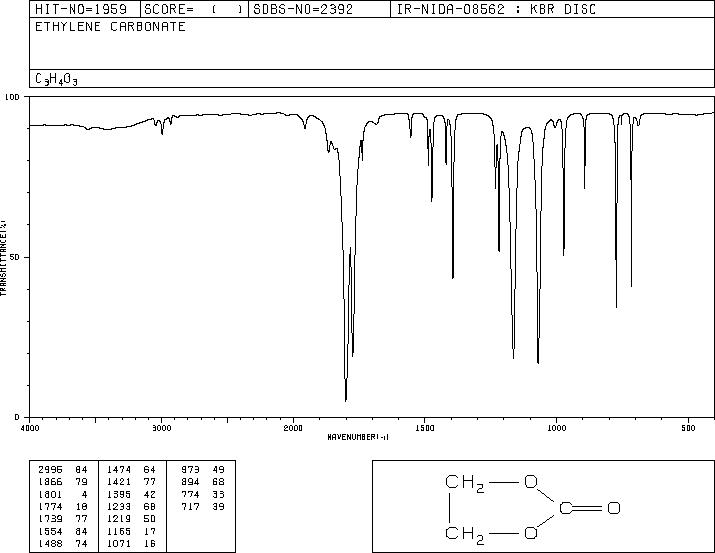The height and width of the screenshot is (553, 715).
Task: Click the lower CH2 group in the structure
Action: [x=465, y=534]
